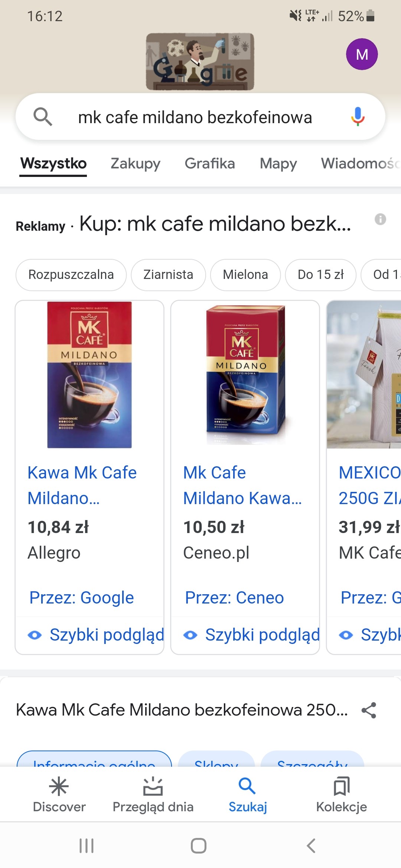Open the Mapy search tab
The height and width of the screenshot is (868, 401).
[x=278, y=163]
